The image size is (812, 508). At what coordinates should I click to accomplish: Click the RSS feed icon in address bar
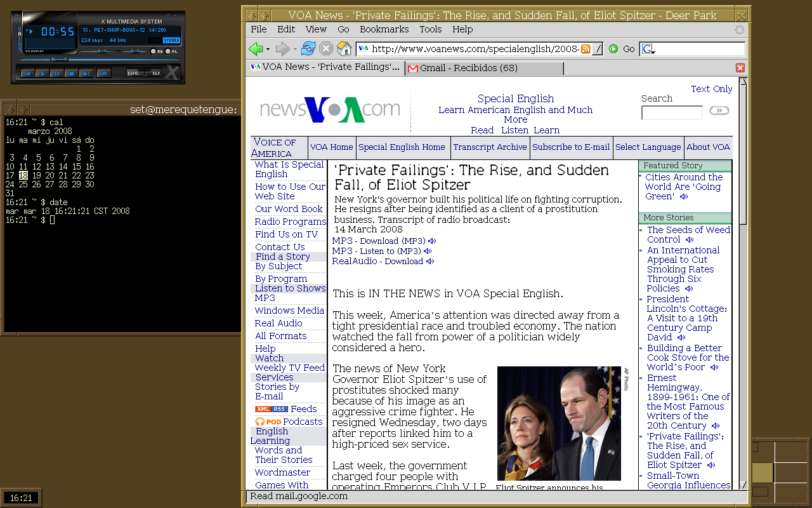(586, 49)
